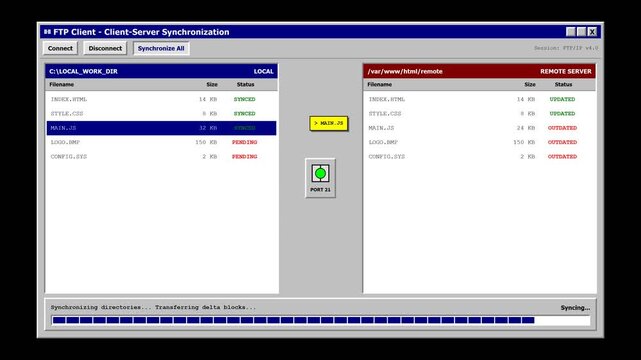Click SYNCED status of local STYLE.CSS

click(244, 114)
